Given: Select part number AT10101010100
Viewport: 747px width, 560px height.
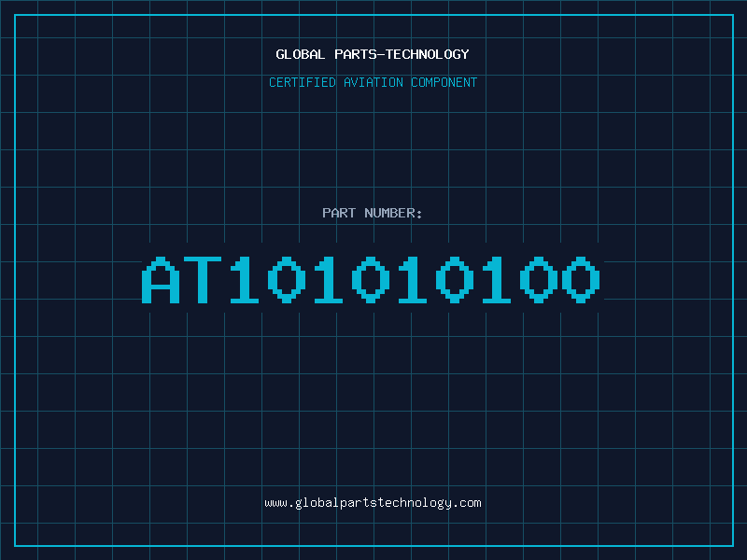Looking at the screenshot, I should point(371,280).
